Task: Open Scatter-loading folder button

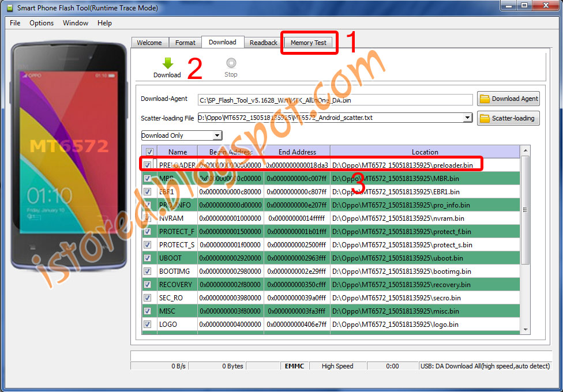Action: [508, 118]
